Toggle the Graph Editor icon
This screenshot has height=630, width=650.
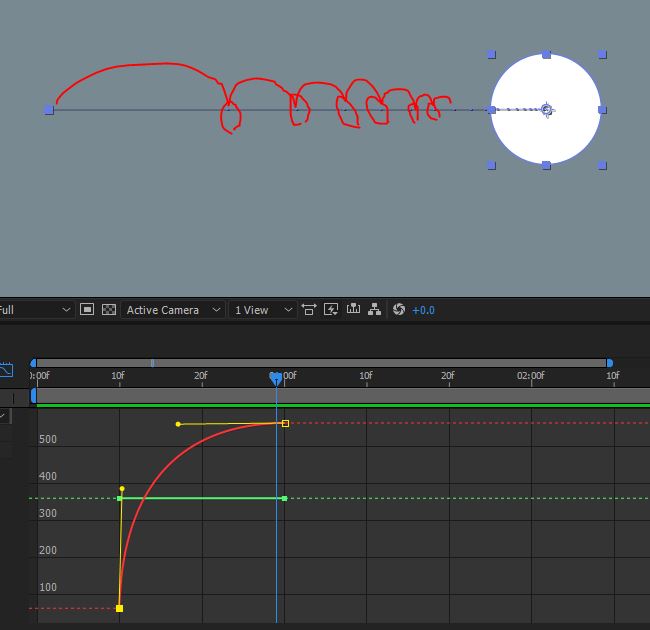(7, 370)
